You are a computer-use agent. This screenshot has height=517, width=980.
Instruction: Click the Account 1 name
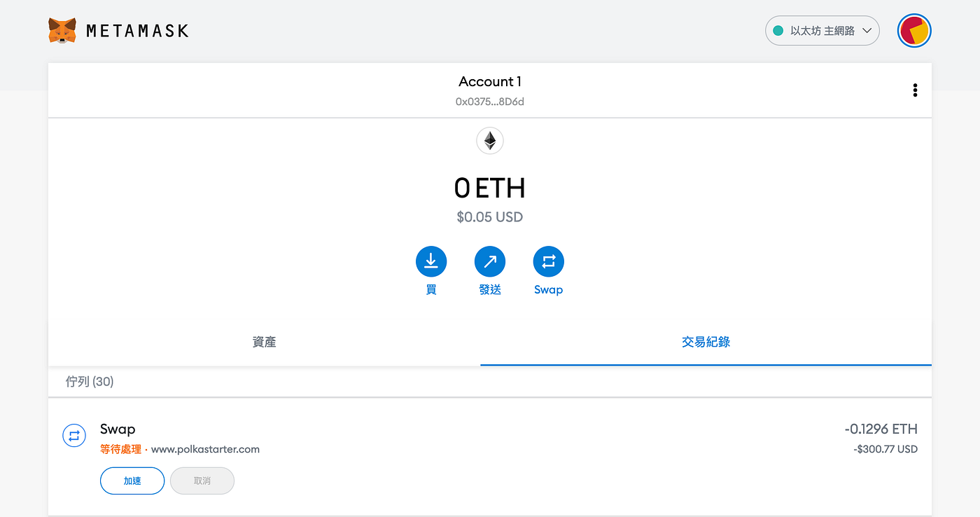[490, 82]
